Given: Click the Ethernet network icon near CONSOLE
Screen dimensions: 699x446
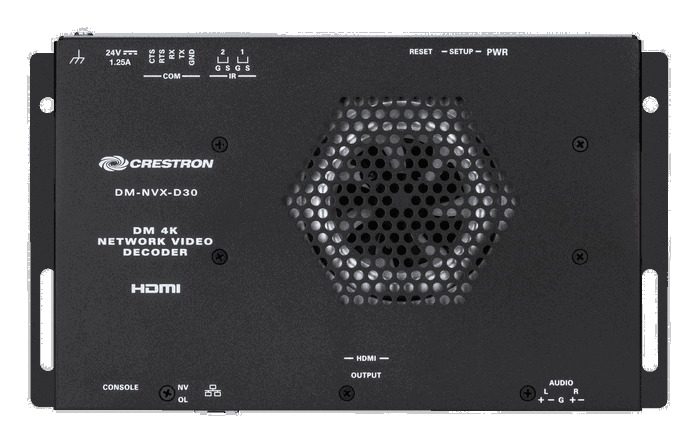Looking at the screenshot, I should (213, 391).
